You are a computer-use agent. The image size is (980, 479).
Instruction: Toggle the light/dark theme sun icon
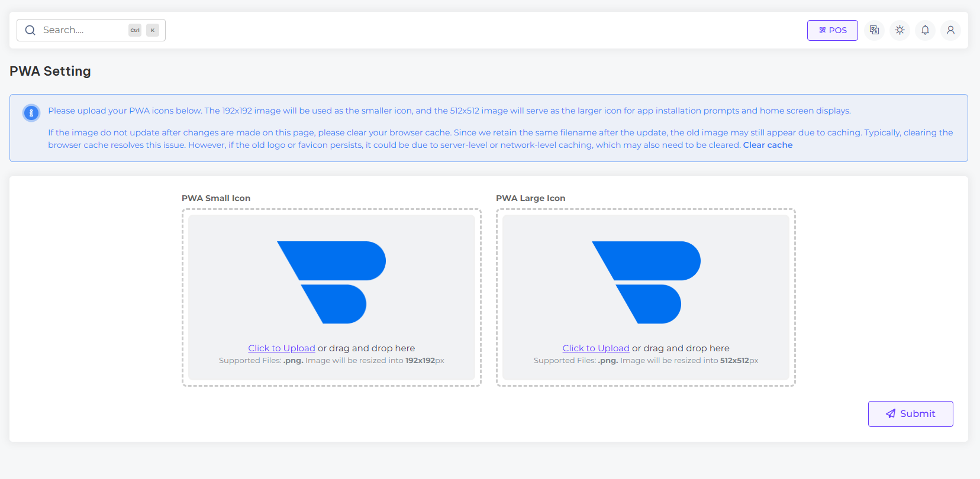[x=900, y=30]
